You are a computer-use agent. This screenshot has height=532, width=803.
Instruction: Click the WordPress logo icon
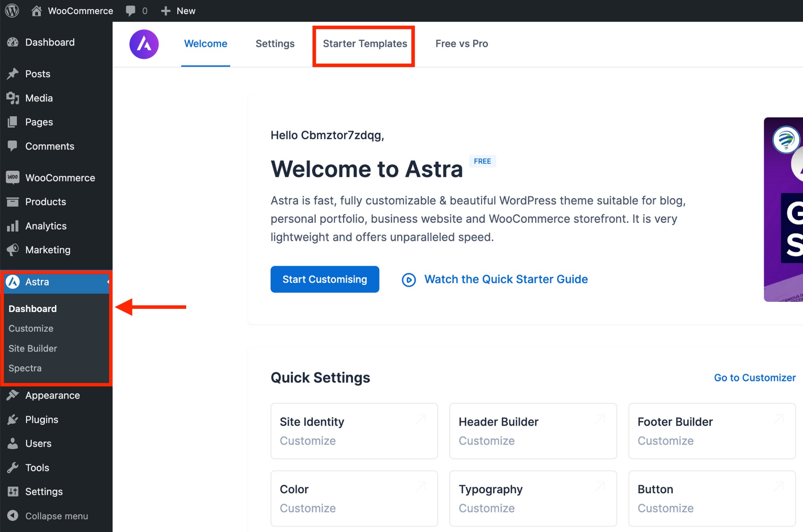[x=12, y=10]
